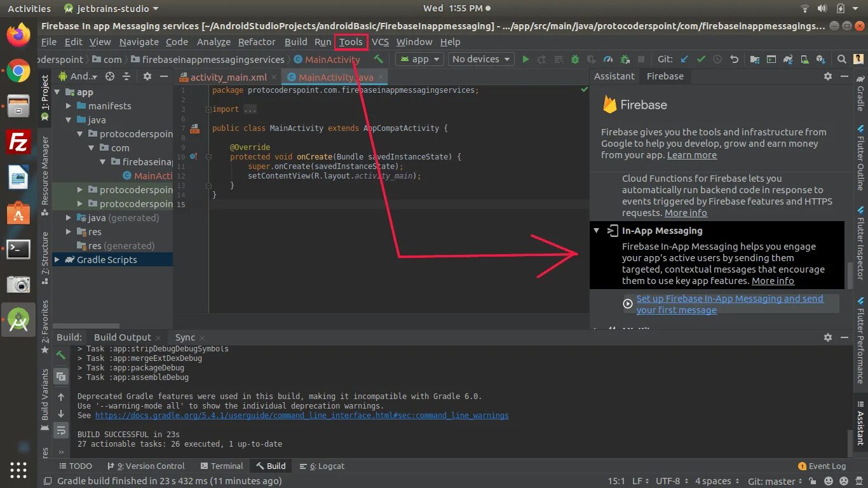868x488 pixels.
Task: Click Git: master branch in status bar
Action: [x=775, y=481]
